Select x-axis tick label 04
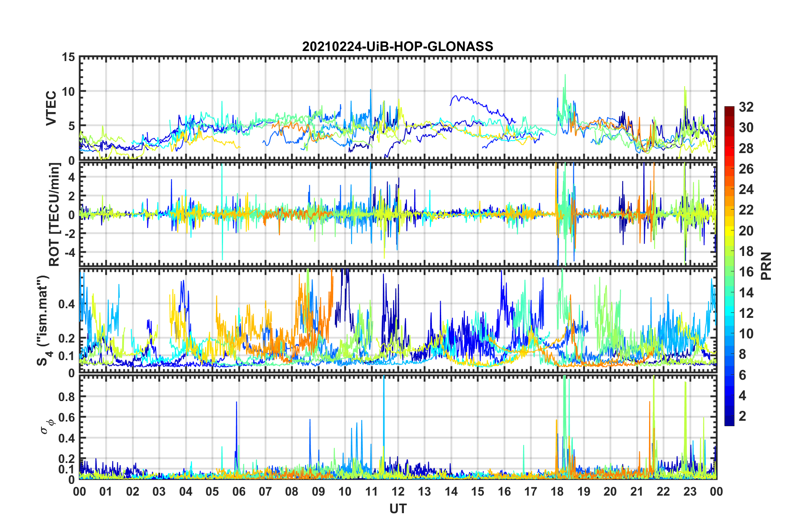 (186, 491)
